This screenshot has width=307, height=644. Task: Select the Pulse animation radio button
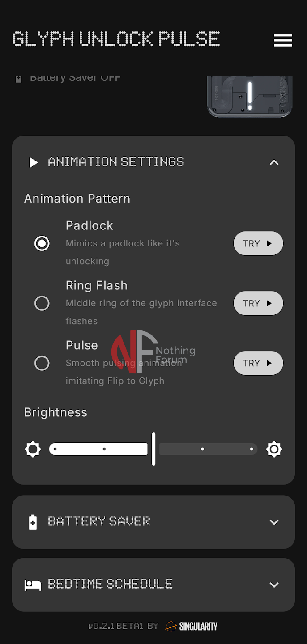point(42,363)
